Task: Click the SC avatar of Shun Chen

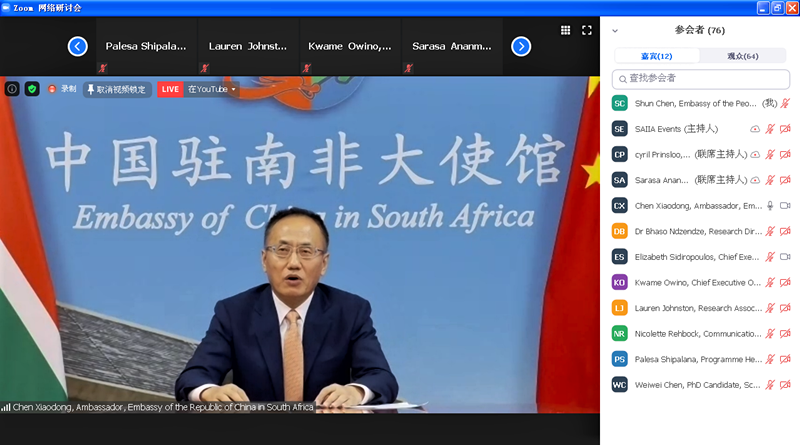Action: (620, 103)
